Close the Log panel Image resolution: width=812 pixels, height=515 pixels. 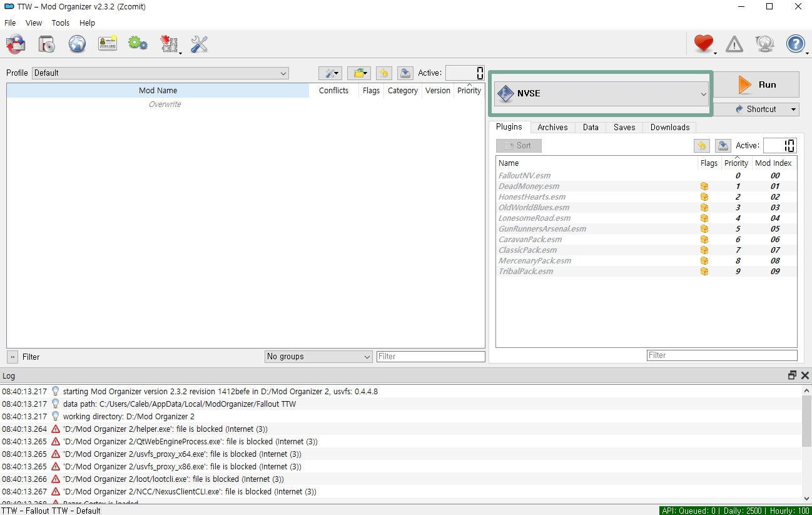tap(805, 375)
